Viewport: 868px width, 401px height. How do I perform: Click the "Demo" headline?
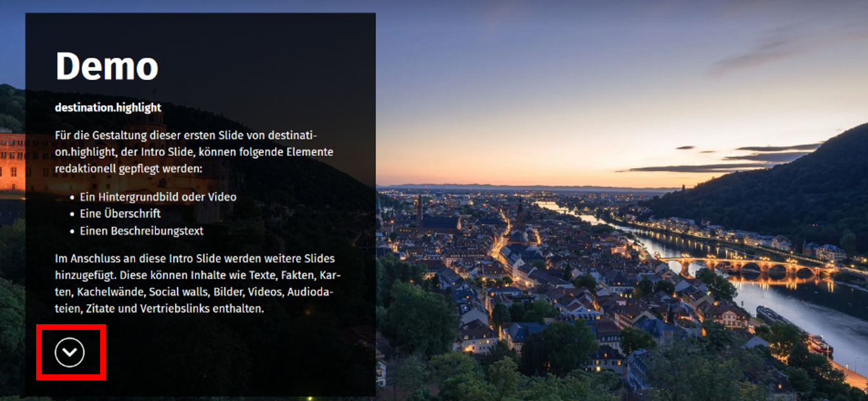(107, 66)
